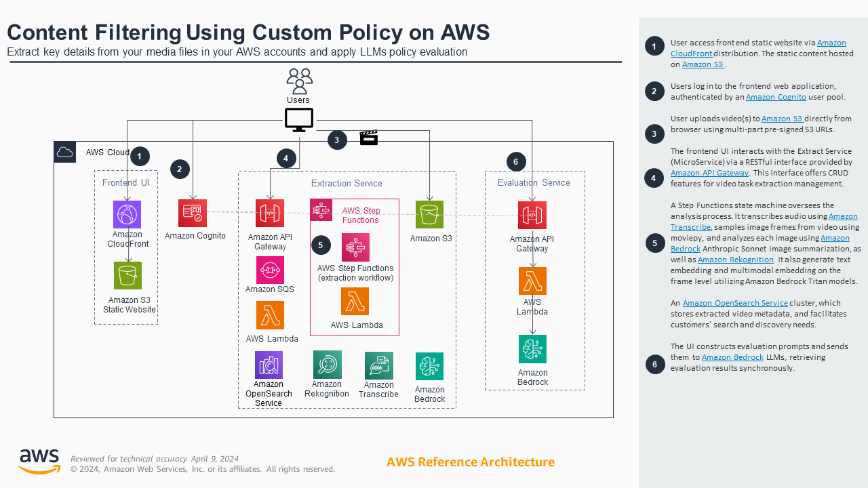Click the Amazon SQS icon
The width and height of the screenshot is (868, 488).
pyautogui.click(x=270, y=270)
